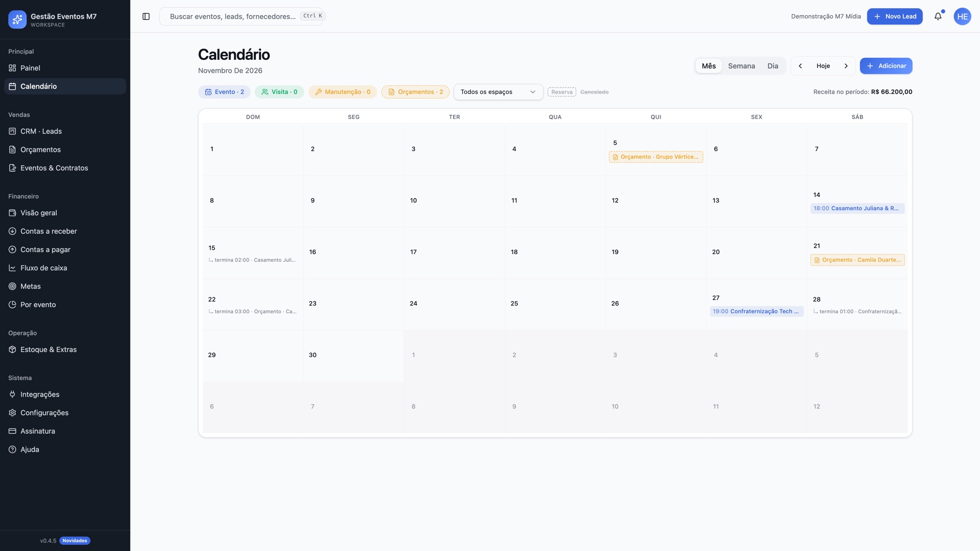Screen dimensions: 980x551
Task: Toggle the Evento · 2 filter chip
Action: point(224,92)
